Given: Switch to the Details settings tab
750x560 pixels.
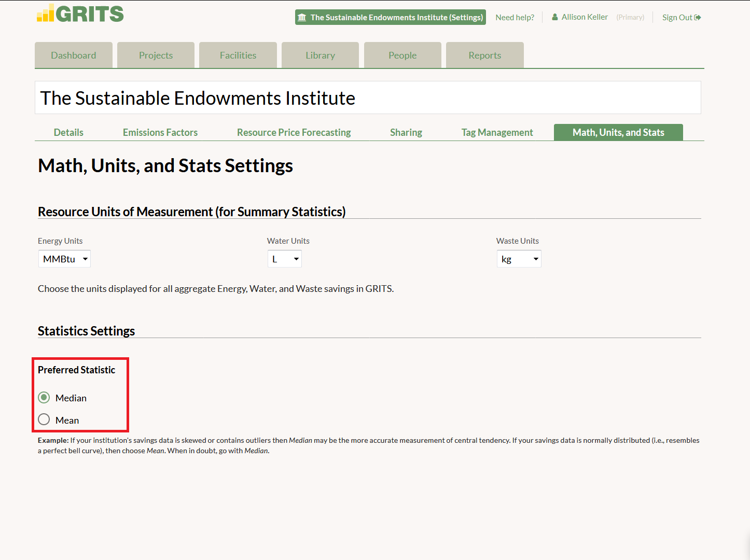Looking at the screenshot, I should 68,132.
